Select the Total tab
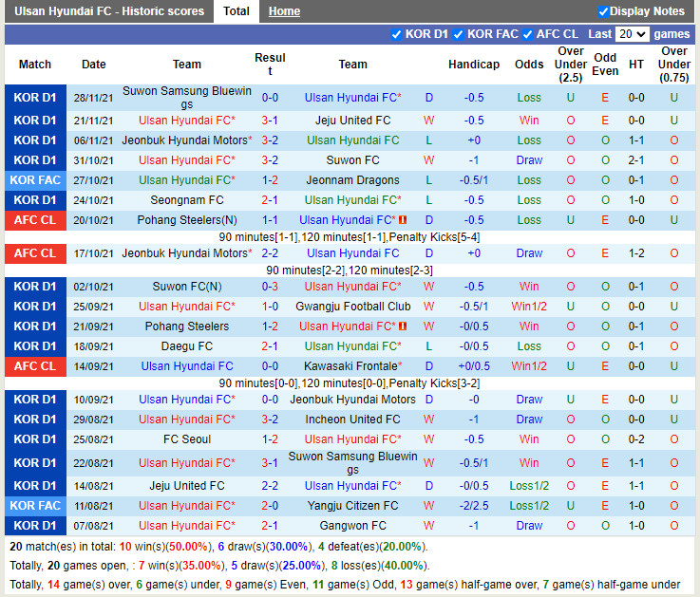 pos(236,11)
